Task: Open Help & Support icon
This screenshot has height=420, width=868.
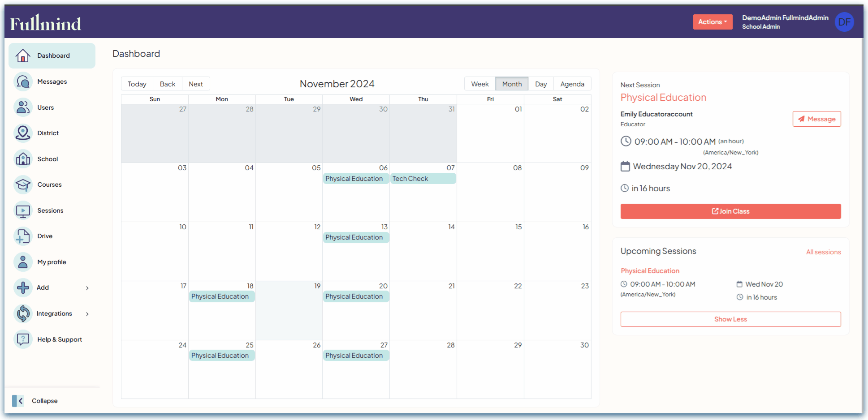Action: (x=23, y=339)
